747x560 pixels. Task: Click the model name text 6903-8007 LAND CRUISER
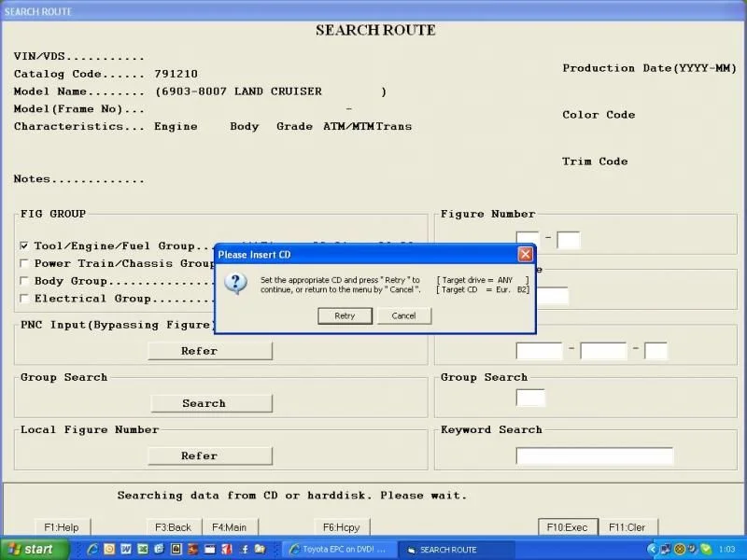tap(242, 91)
